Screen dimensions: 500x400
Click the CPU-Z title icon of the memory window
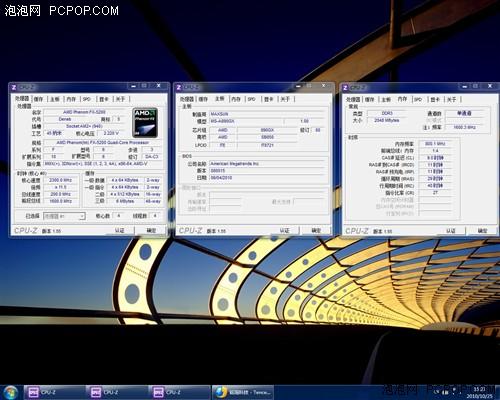click(x=345, y=88)
